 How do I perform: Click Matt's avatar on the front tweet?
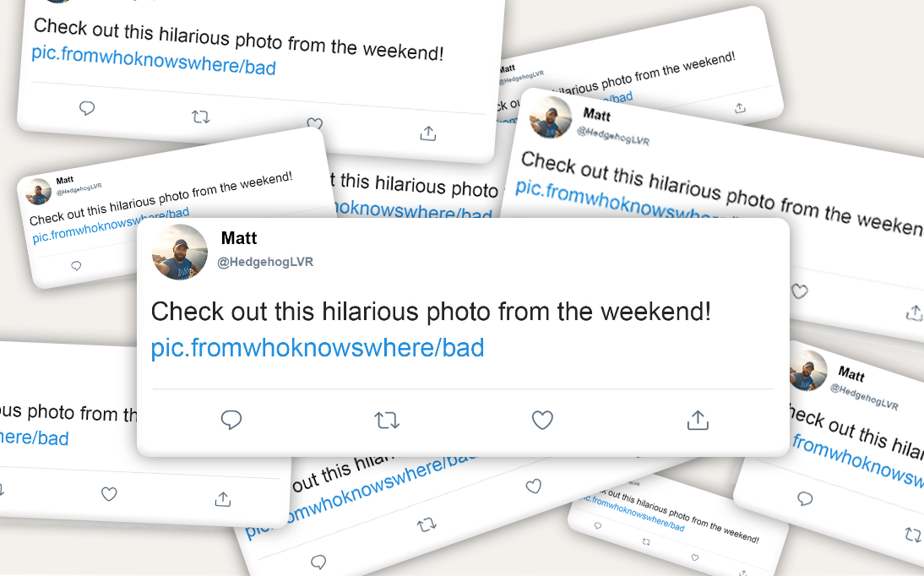[x=180, y=252]
